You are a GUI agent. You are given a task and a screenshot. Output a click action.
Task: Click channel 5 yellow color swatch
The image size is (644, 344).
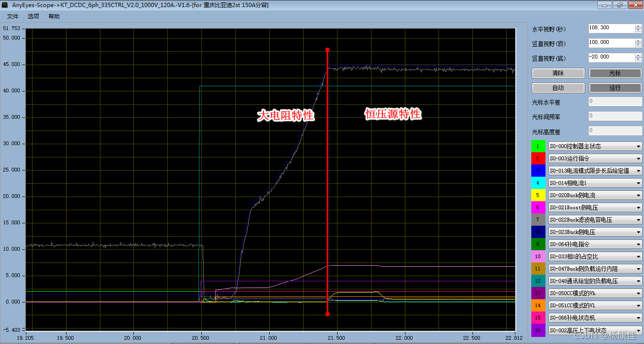(x=538, y=195)
